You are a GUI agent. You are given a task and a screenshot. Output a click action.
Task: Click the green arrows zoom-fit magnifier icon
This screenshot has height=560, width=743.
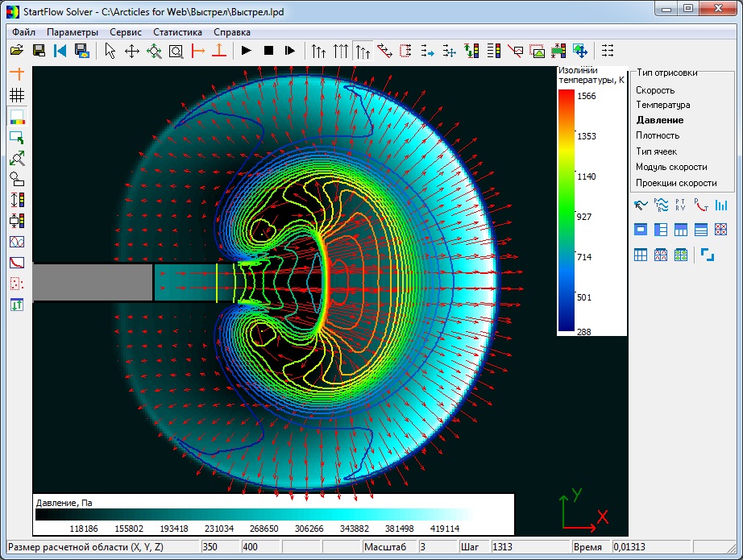[x=154, y=50]
